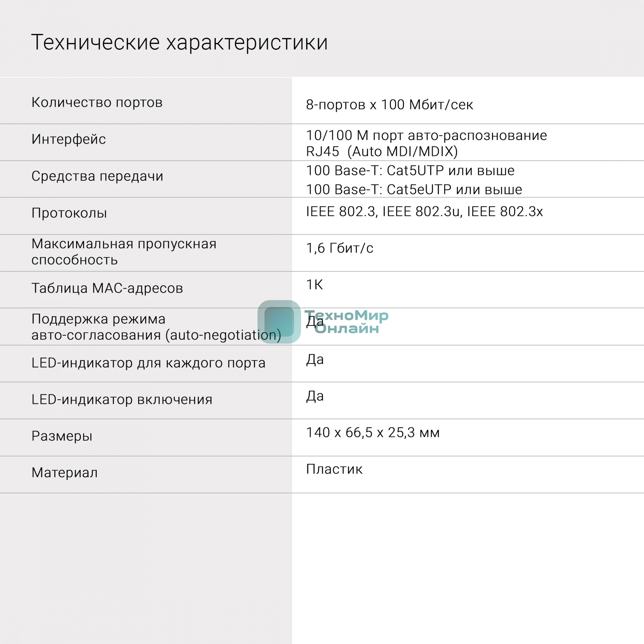Click the RJ45 (Auto MDI/MDIX) text
The image size is (644, 644).
(x=383, y=152)
